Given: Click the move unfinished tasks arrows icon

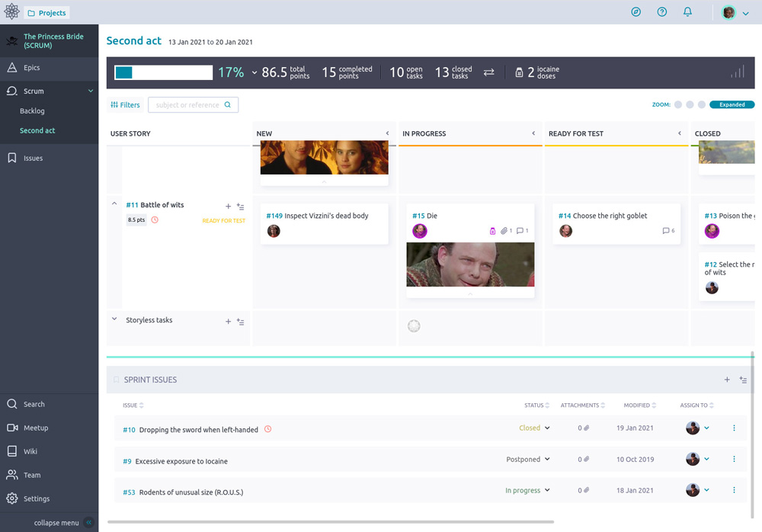Looking at the screenshot, I should point(489,72).
